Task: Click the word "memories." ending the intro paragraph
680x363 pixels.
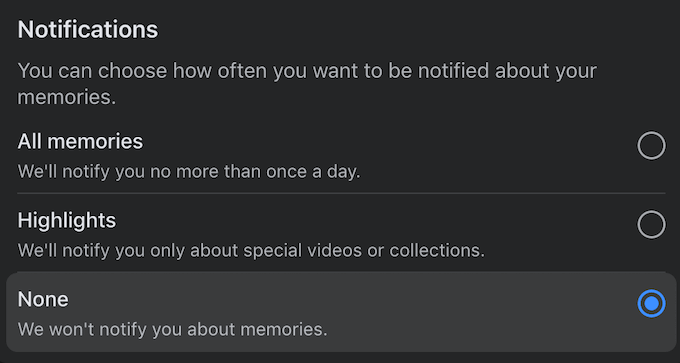Action: (67, 97)
